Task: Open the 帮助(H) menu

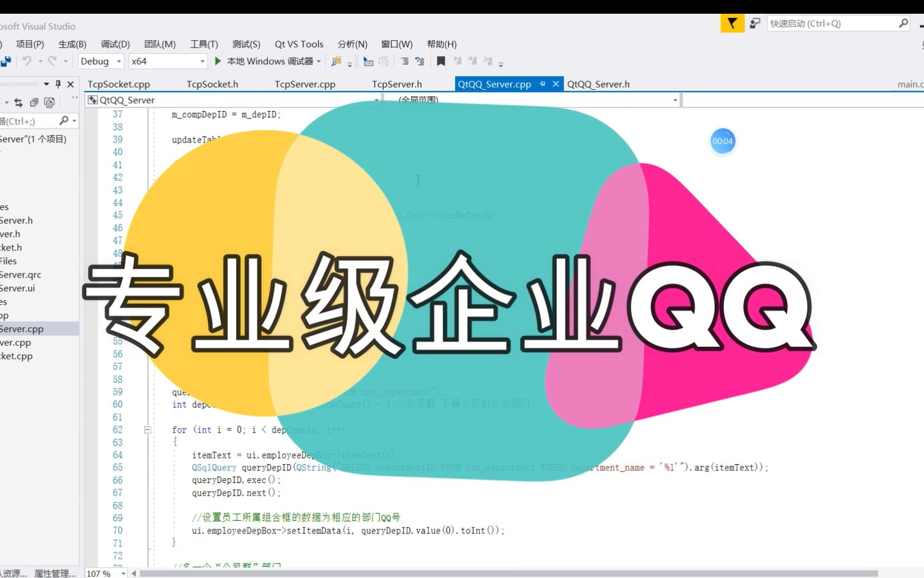Action: pyautogui.click(x=442, y=44)
